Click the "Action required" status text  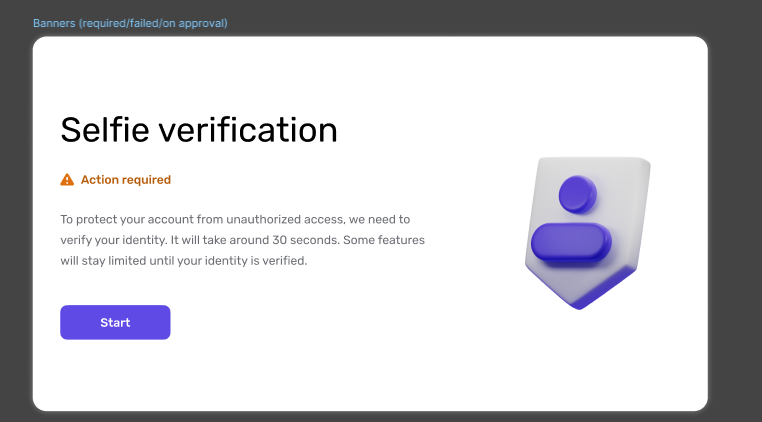tap(125, 180)
